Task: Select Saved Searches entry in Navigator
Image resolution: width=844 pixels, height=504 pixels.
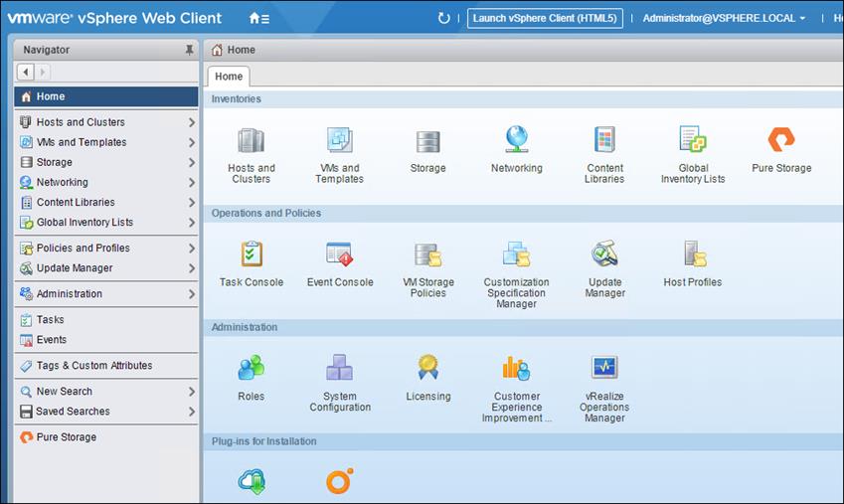Action: (106, 412)
